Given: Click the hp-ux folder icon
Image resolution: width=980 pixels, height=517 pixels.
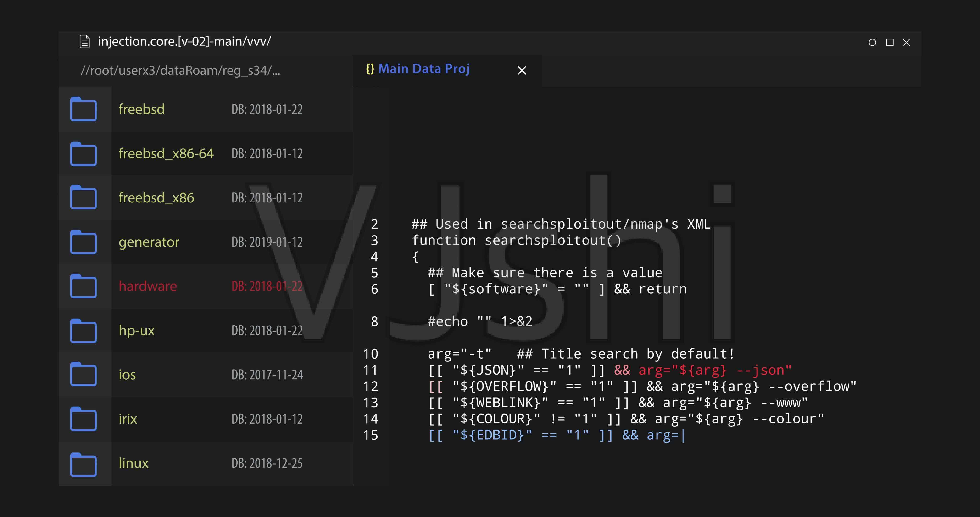Looking at the screenshot, I should 83,331.
